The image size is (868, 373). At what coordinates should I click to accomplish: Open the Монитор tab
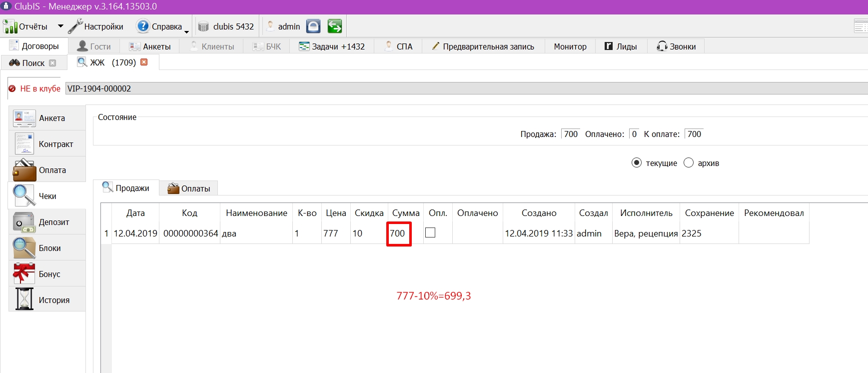[570, 46]
